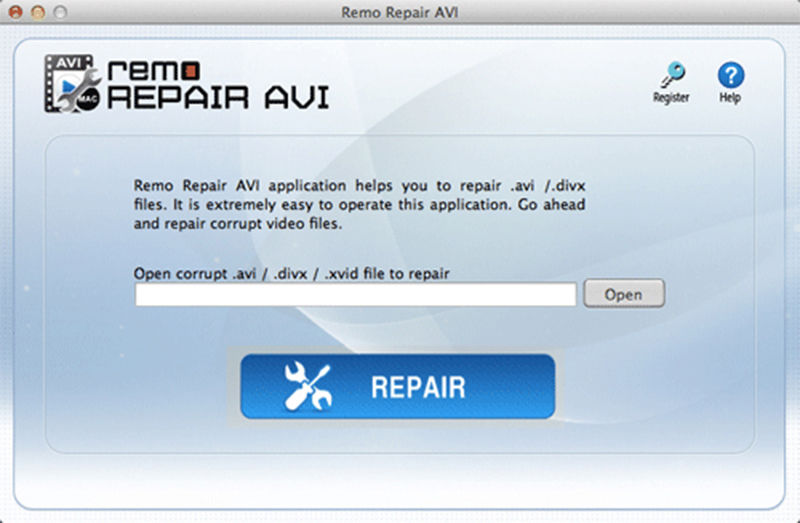The width and height of the screenshot is (800, 523).
Task: Click the "remo" brand wordmark
Action: (x=154, y=70)
